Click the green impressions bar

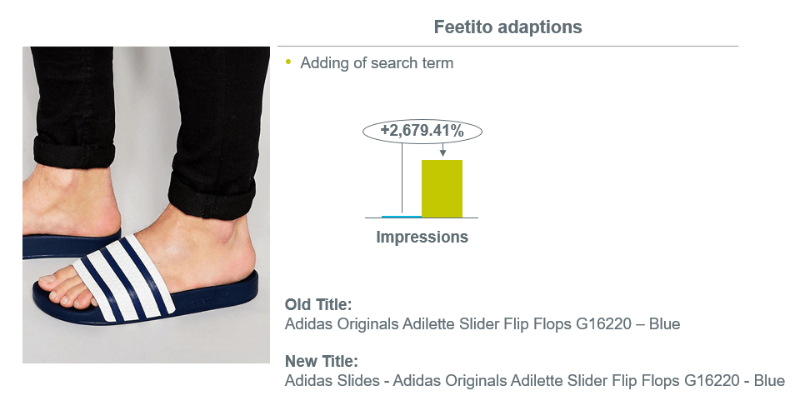(442, 188)
